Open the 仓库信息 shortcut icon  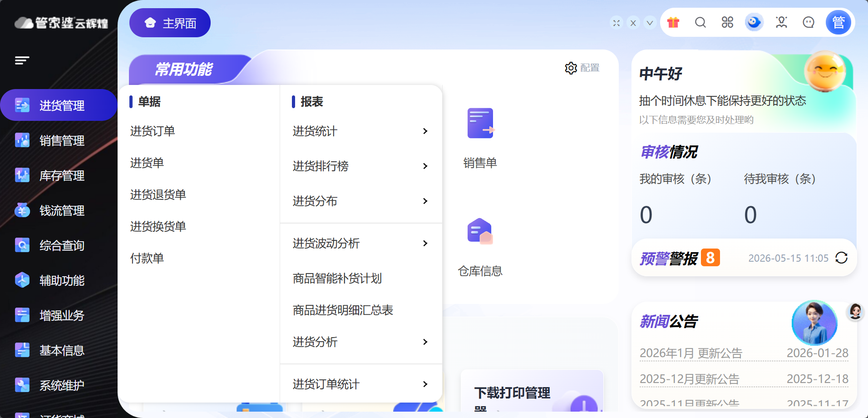point(480,231)
